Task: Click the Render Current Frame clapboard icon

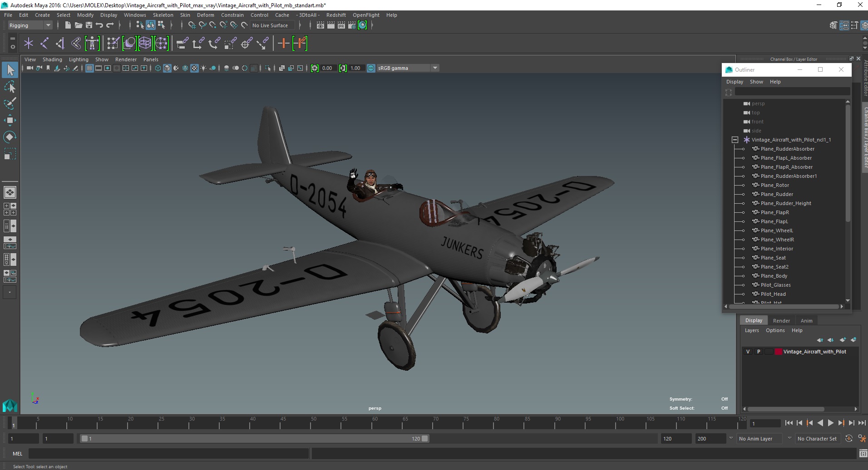Action: click(x=331, y=25)
